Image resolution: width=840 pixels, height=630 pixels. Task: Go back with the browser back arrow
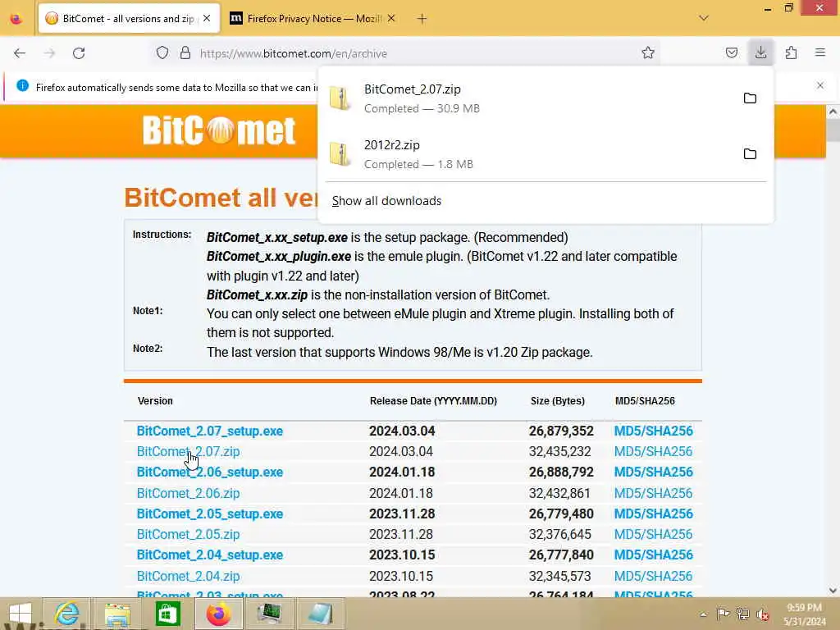point(20,53)
